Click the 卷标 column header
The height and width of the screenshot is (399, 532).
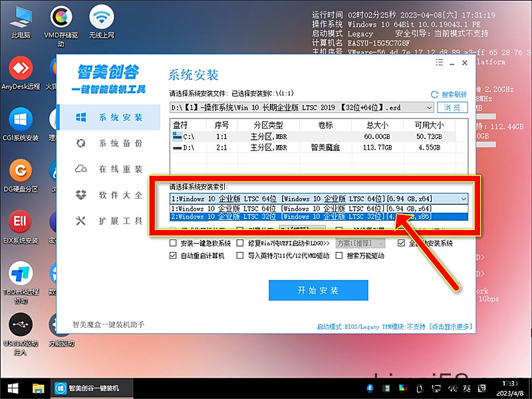coord(325,125)
